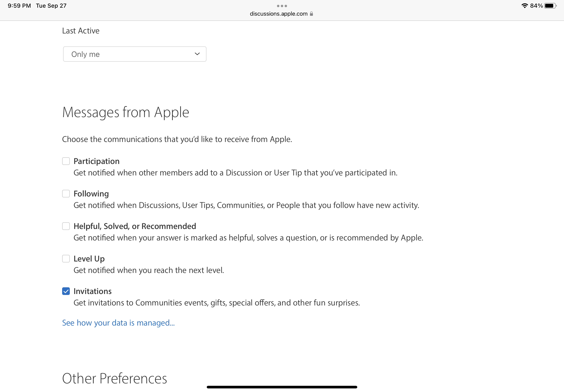Enable the Level Up checkbox
Viewport: 564px width, 392px height.
tap(66, 259)
